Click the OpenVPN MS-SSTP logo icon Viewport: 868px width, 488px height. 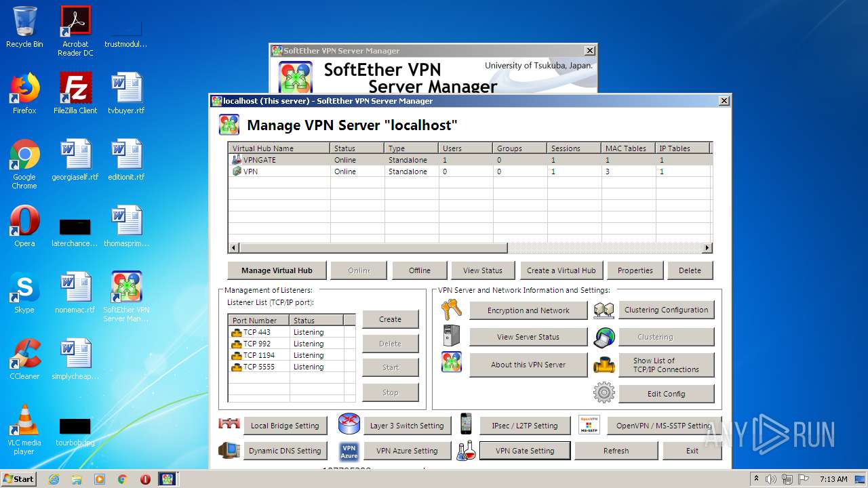(x=589, y=424)
